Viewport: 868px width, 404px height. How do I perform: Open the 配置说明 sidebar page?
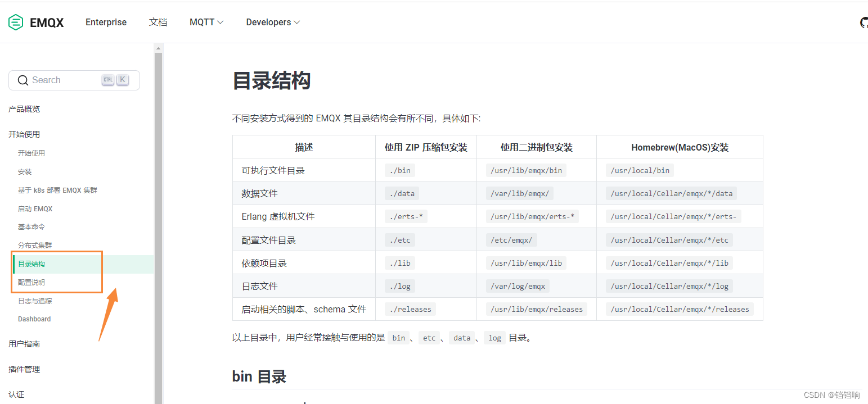click(x=32, y=283)
